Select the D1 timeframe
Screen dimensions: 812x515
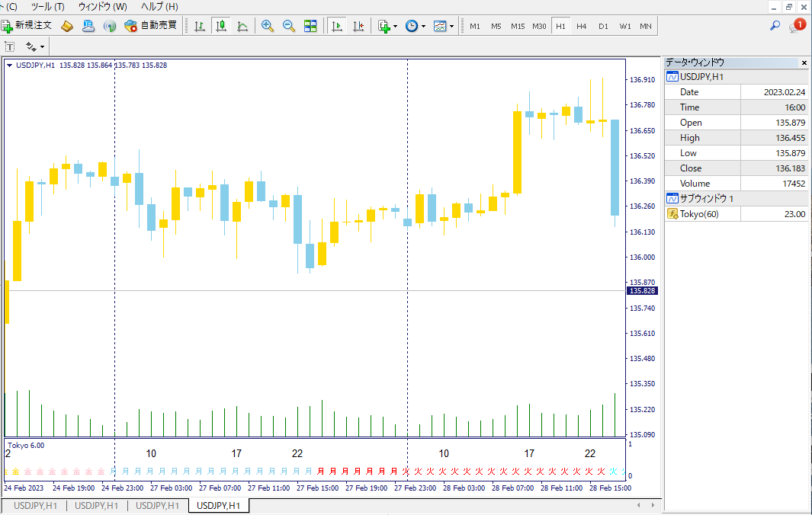(603, 26)
